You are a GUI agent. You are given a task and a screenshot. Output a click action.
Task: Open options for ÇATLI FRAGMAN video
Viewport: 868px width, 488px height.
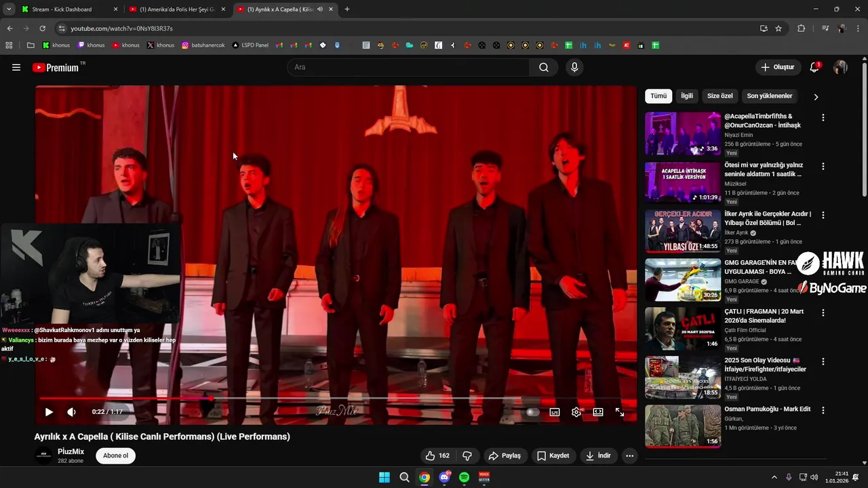tap(823, 312)
